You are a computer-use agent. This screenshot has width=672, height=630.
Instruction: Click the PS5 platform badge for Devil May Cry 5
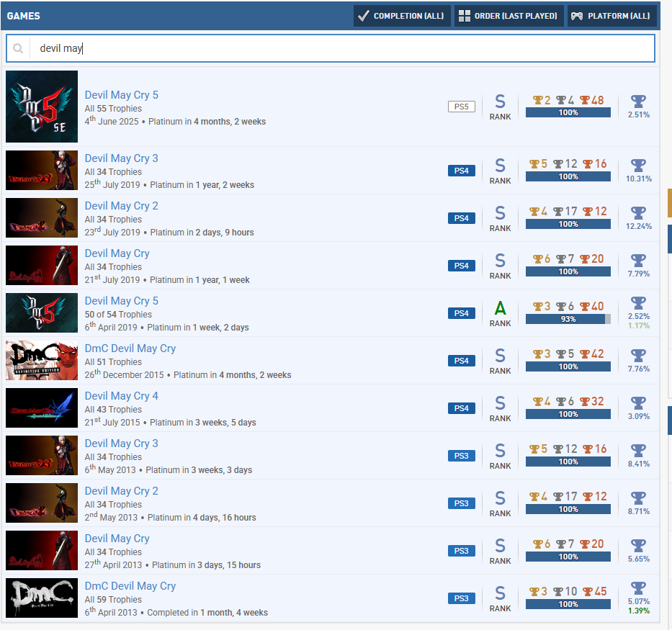(461, 107)
